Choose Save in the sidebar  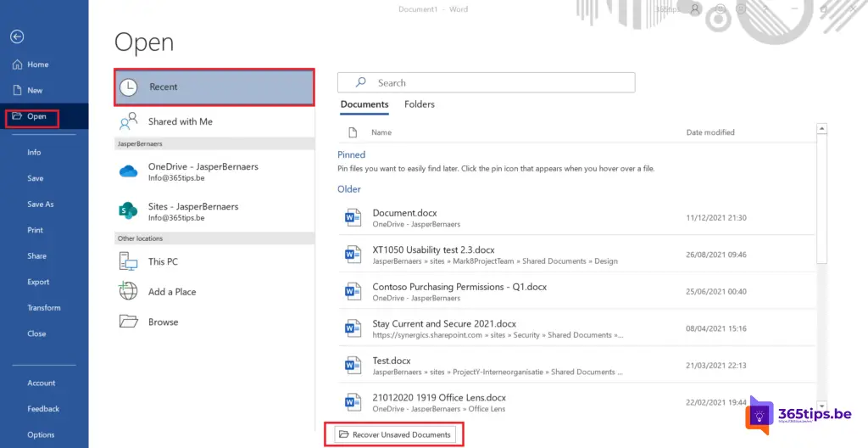36,178
